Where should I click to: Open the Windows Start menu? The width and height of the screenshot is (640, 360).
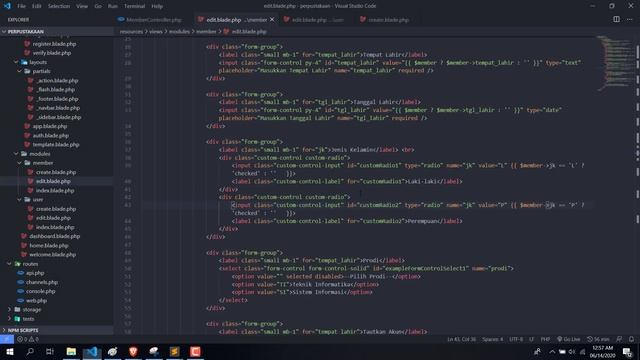(9, 351)
